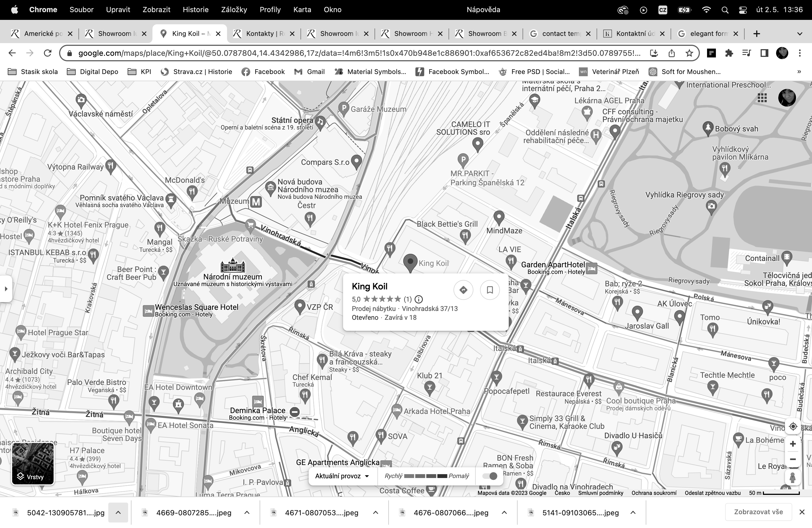The width and height of the screenshot is (812, 528).
Task: Open Smluvní podmínky link
Action: (x=600, y=493)
